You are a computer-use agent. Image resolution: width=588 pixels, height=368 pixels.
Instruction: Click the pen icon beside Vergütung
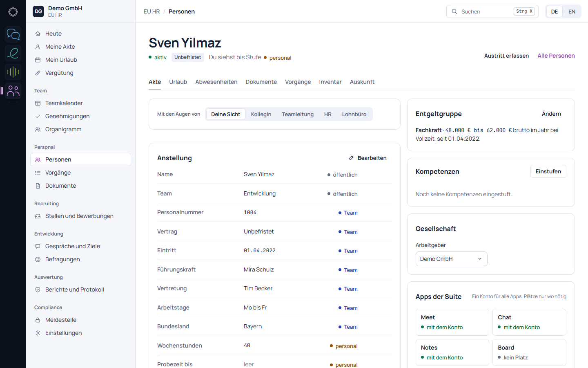(x=38, y=73)
